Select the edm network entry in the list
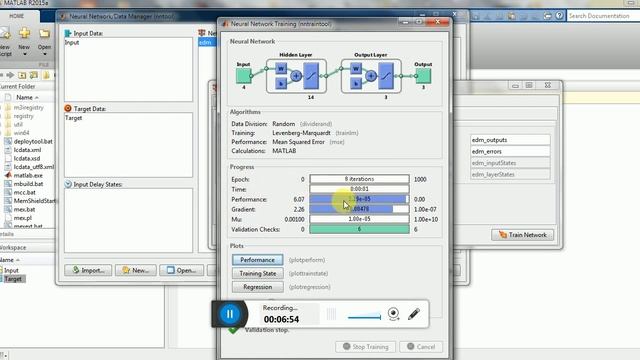Image resolution: width=640 pixels, height=360 pixels. (207, 42)
